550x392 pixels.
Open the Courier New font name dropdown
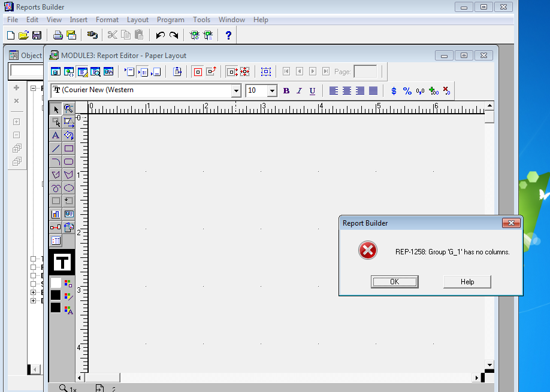(236, 91)
